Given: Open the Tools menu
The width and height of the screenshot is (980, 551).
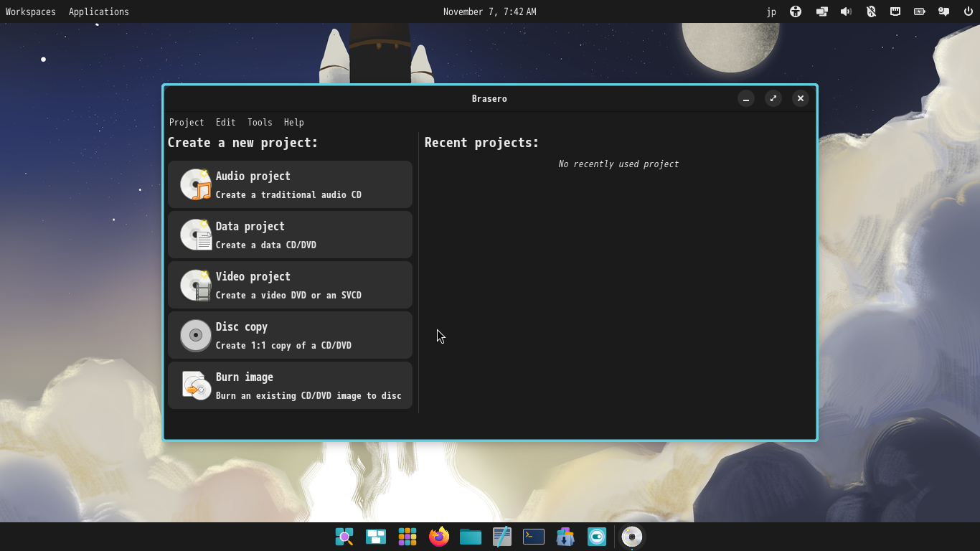Looking at the screenshot, I should point(260,122).
